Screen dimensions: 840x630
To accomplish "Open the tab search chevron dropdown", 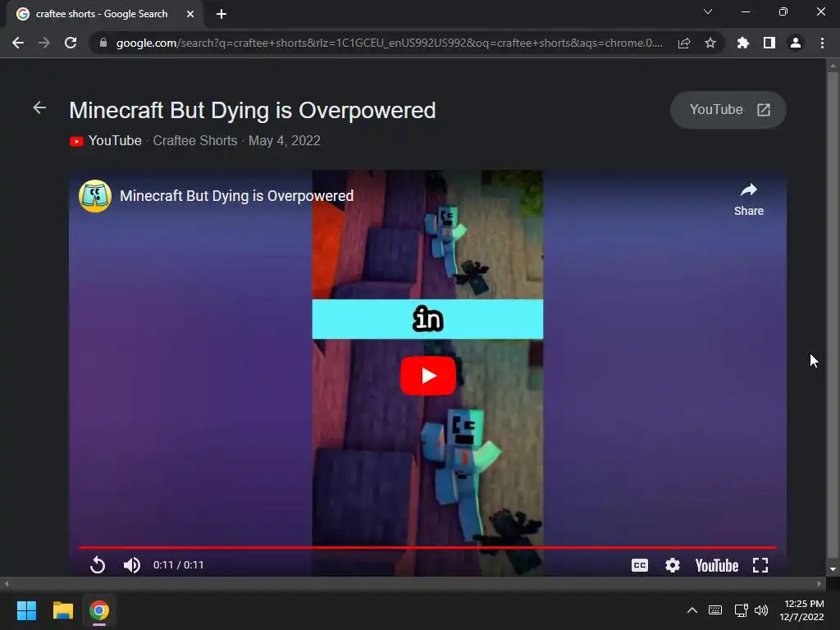I will click(708, 11).
